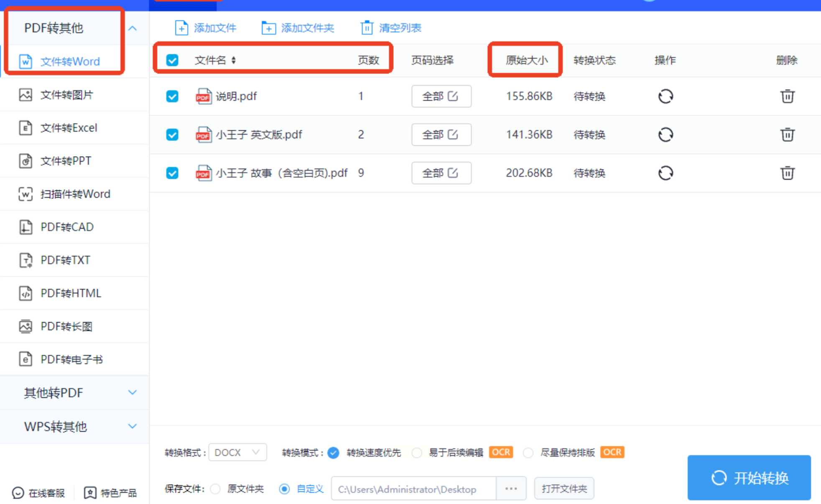The width and height of the screenshot is (821, 504).
Task: Open the DOCX format dropdown
Action: [x=237, y=453]
